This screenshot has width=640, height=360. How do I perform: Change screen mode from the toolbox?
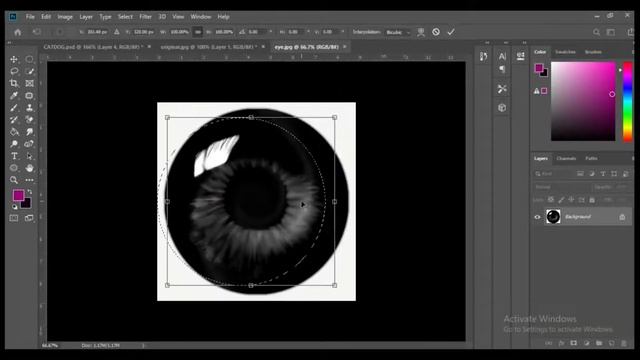29,218
